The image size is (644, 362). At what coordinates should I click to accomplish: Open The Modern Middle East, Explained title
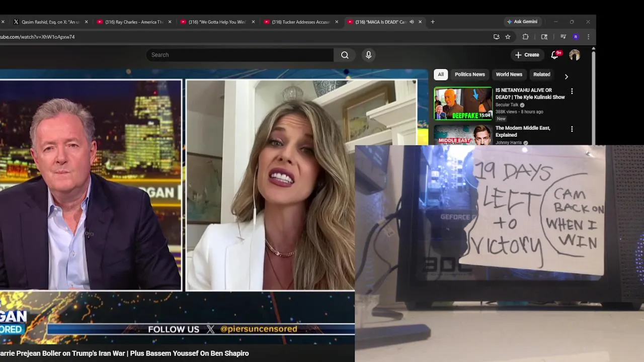tap(523, 131)
